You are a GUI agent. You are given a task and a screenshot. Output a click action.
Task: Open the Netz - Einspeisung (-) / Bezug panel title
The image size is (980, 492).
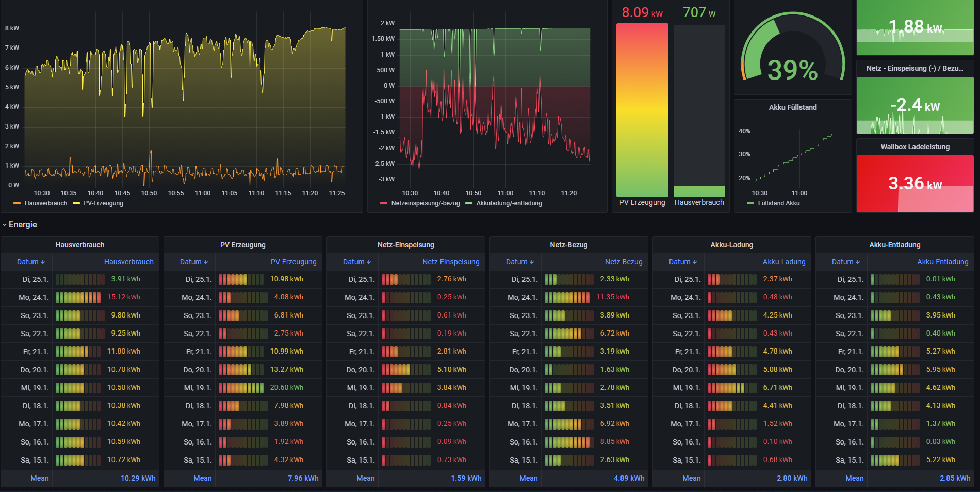pyautogui.click(x=915, y=68)
